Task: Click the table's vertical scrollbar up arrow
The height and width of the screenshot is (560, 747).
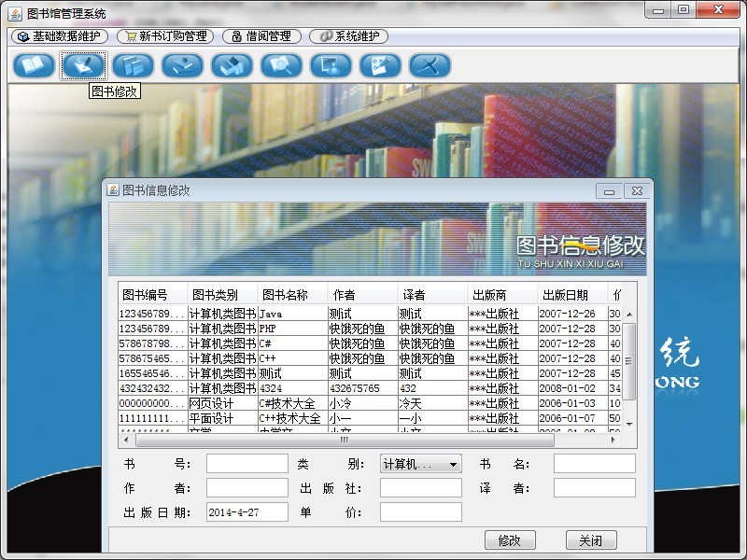Action: 629,315
